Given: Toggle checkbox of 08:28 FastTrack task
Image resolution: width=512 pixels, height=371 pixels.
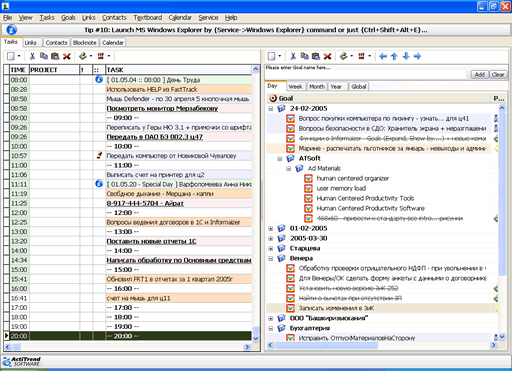Looking at the screenshot, I should (7, 89).
